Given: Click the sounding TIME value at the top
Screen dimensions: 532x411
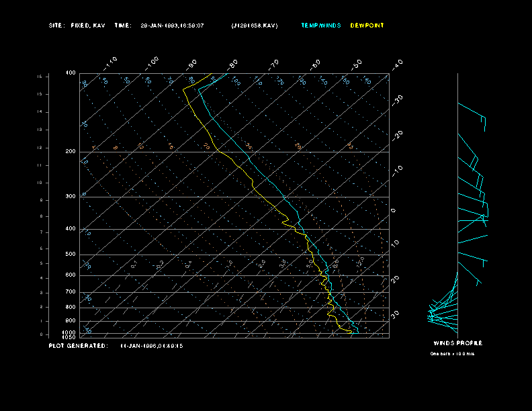Looking at the screenshot, I should [x=171, y=26].
